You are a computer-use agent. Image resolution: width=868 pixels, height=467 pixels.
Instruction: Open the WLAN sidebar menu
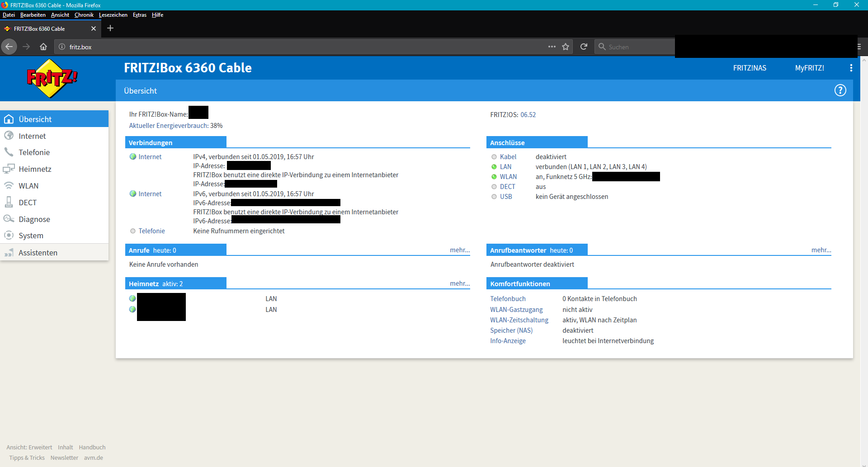click(28, 186)
